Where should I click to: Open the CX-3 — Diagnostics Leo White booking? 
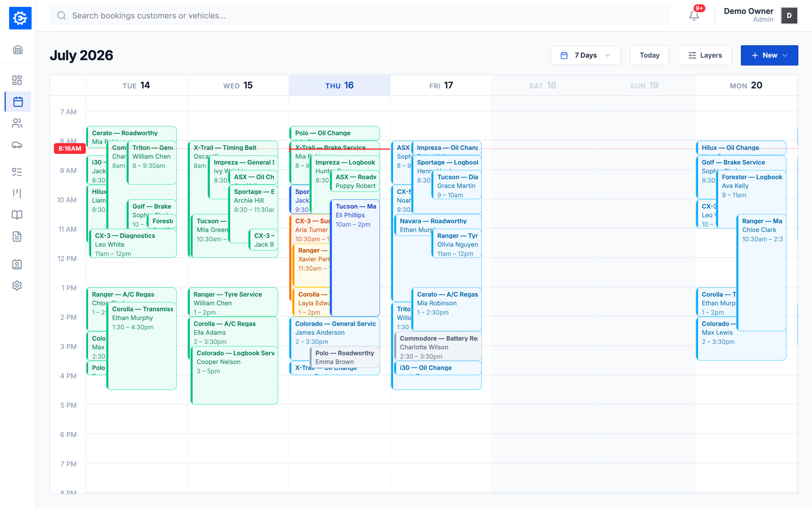coord(133,244)
